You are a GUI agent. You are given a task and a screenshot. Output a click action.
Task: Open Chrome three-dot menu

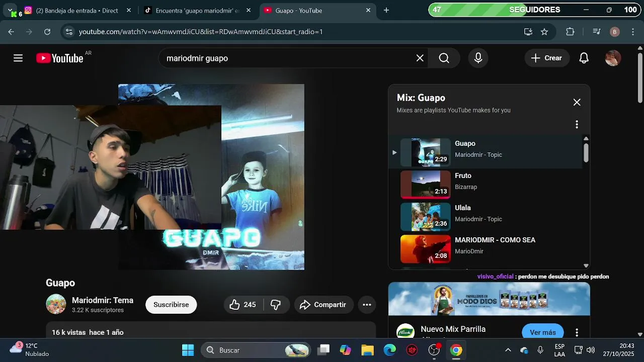click(633, 32)
